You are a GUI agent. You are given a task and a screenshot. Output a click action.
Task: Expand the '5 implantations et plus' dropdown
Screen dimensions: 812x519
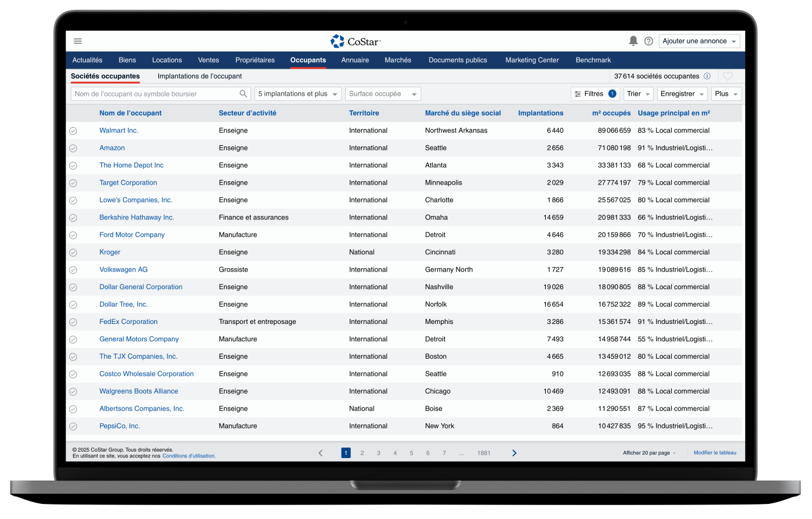pyautogui.click(x=298, y=94)
